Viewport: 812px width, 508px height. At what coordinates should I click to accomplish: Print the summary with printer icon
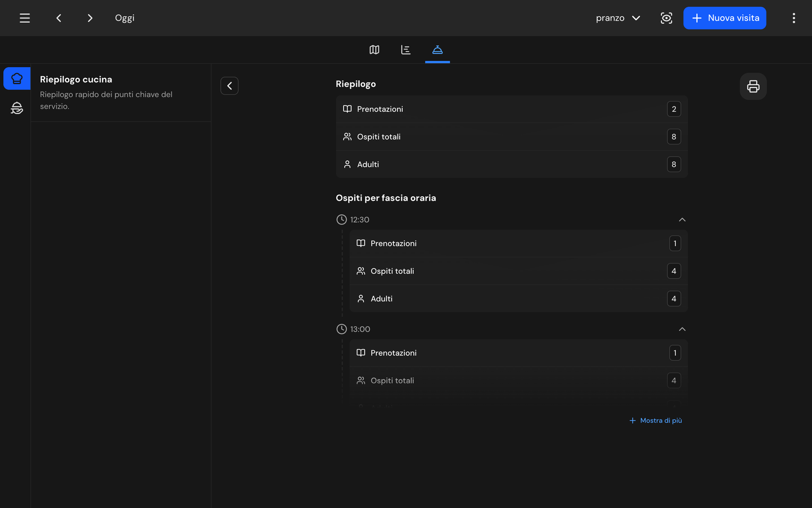(753, 86)
